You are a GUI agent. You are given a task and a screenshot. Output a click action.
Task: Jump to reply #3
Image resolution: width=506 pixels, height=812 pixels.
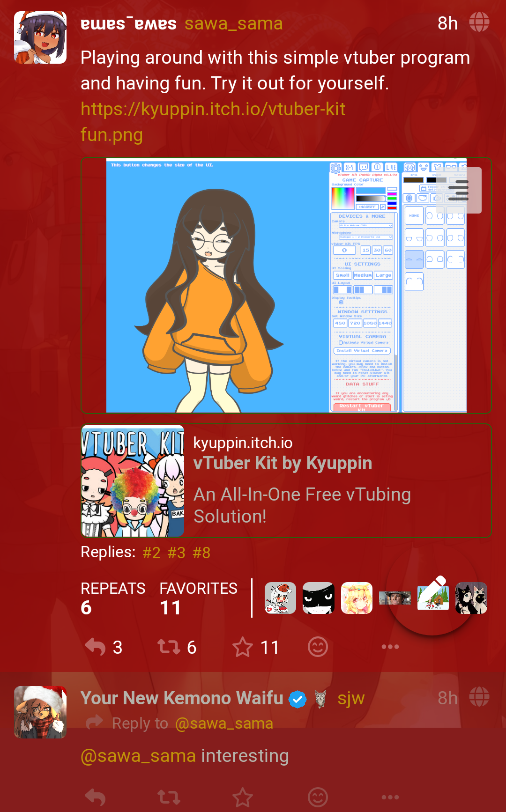coord(177,553)
